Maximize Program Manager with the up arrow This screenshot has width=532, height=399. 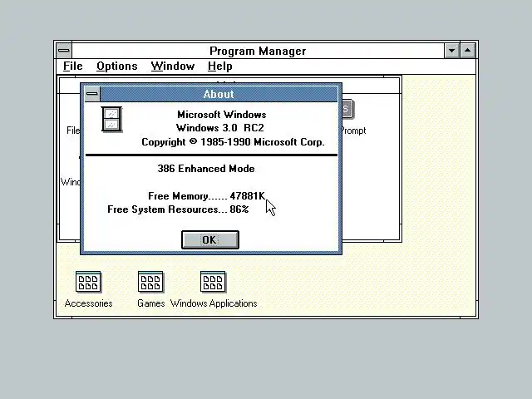(467, 51)
